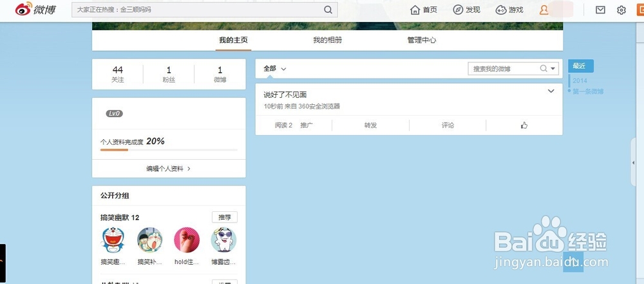644x284 pixels.
Task: Open hold住… pink avatar
Action: 187,240
